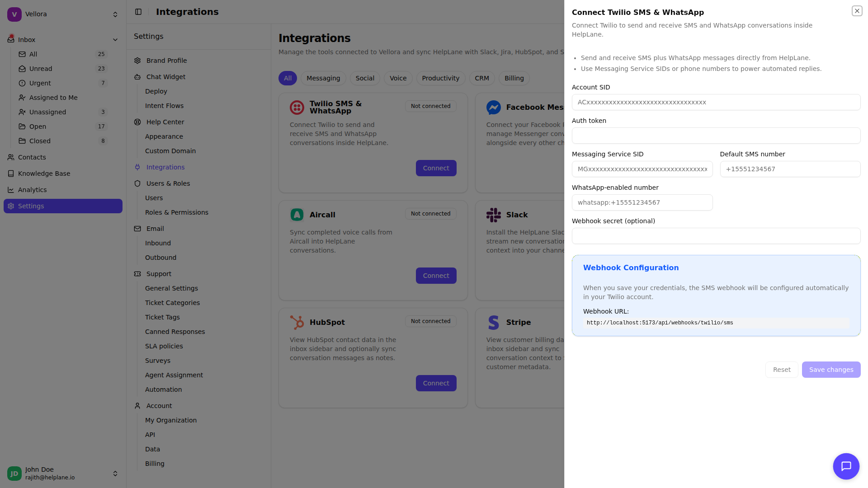The width and height of the screenshot is (868, 488).
Task: Select the Voice filter tab
Action: (x=398, y=78)
